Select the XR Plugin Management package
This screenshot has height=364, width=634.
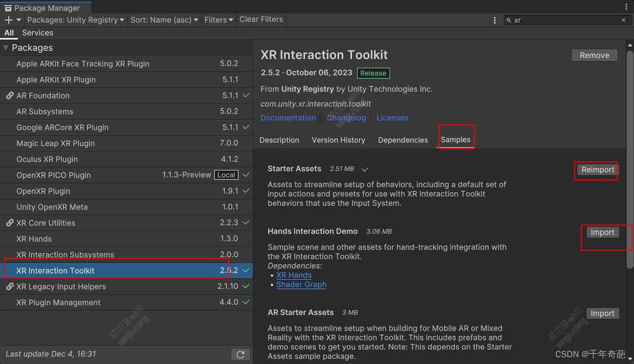[126, 302]
